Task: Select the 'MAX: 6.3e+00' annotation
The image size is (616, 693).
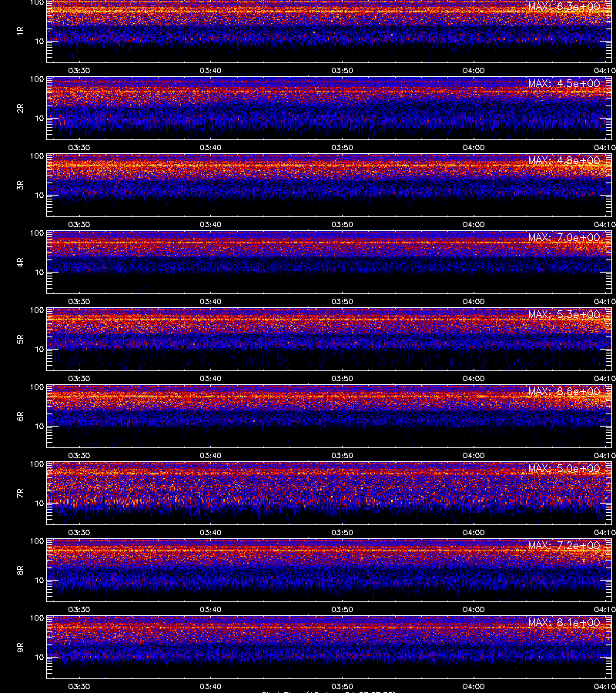Action: pyautogui.click(x=564, y=7)
